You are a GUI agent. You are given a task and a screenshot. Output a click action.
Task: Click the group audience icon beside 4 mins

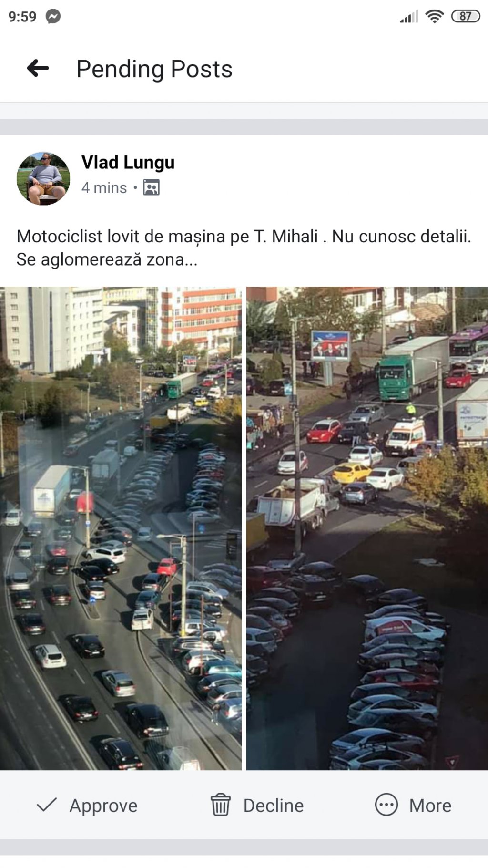pyautogui.click(x=152, y=188)
